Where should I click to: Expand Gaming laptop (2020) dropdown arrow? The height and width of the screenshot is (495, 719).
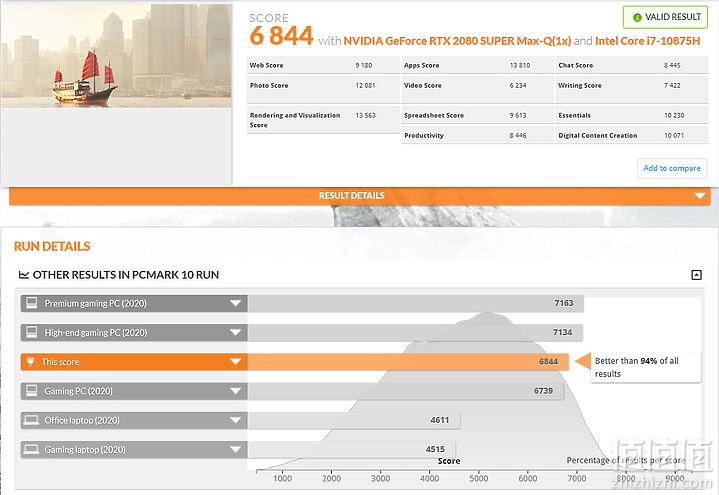point(236,450)
